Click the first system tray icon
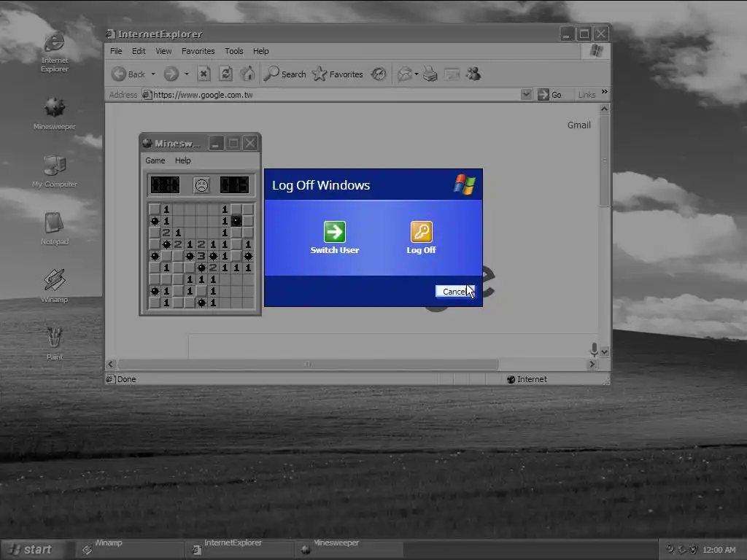Image resolution: width=747 pixels, height=560 pixels. [670, 550]
